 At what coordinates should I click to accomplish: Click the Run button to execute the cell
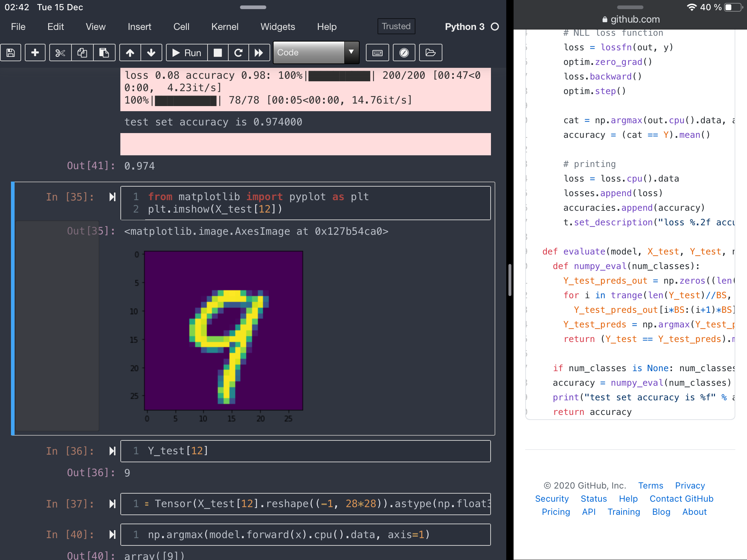pos(187,52)
